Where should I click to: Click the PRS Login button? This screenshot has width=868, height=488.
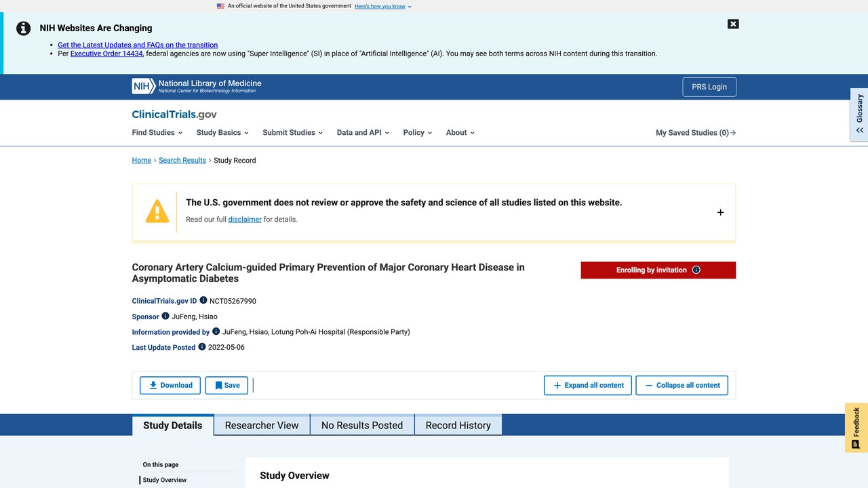[709, 87]
